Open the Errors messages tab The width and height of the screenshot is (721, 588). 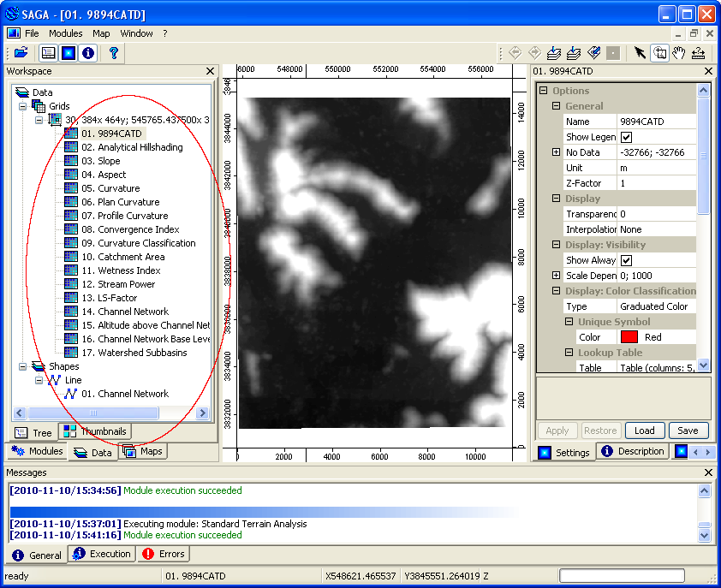(x=164, y=554)
